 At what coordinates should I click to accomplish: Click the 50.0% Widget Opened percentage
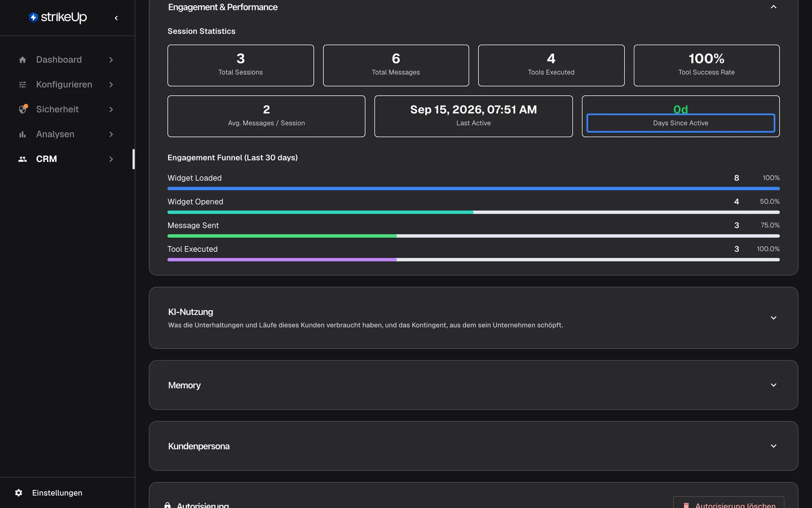pyautogui.click(x=770, y=201)
